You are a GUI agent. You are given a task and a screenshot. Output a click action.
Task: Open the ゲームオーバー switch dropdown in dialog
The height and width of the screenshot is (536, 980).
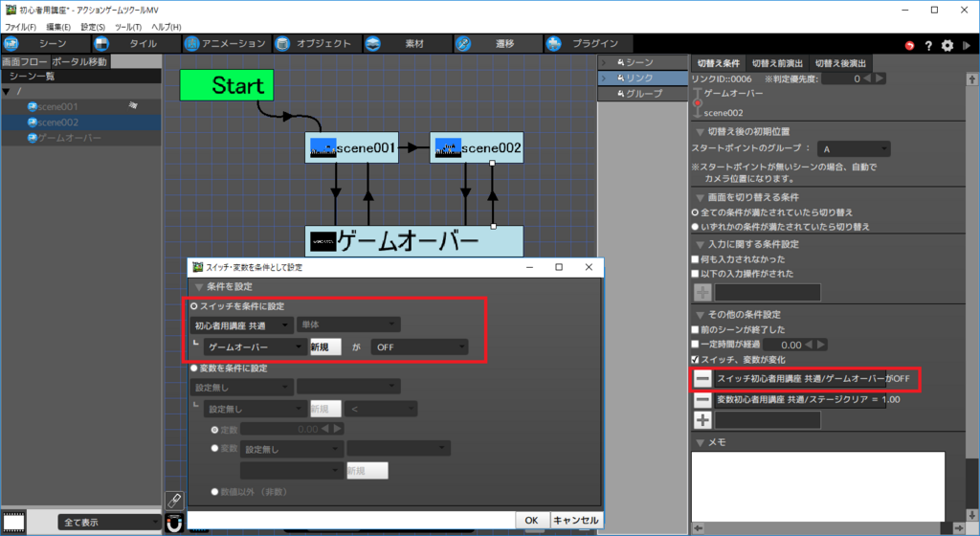(255, 347)
